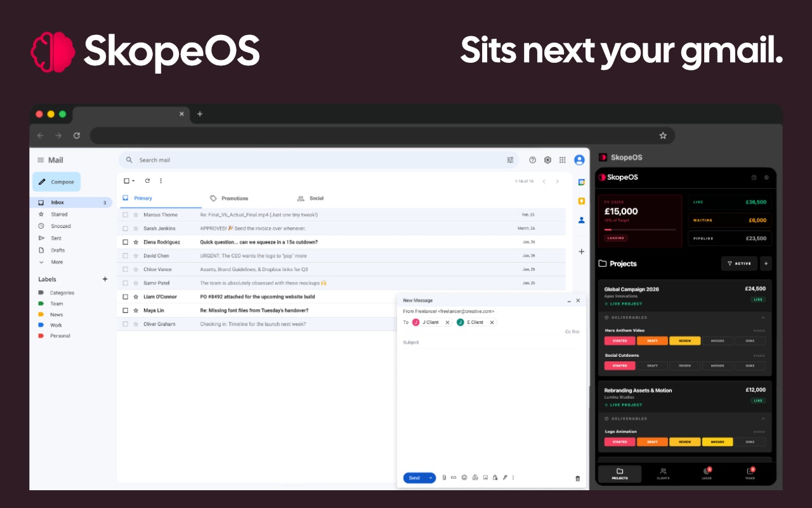Collapse Rebranding Assets & Motion deliverables
This screenshot has height=508, width=812.
point(763,419)
